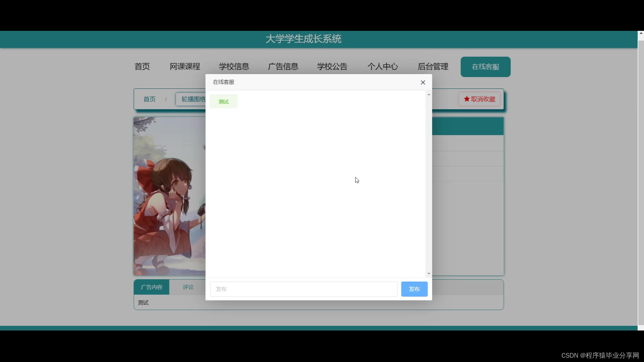Screen dimensions: 644x362
Task: Open the 首页 navigation menu item
Action: pyautogui.click(x=142, y=67)
